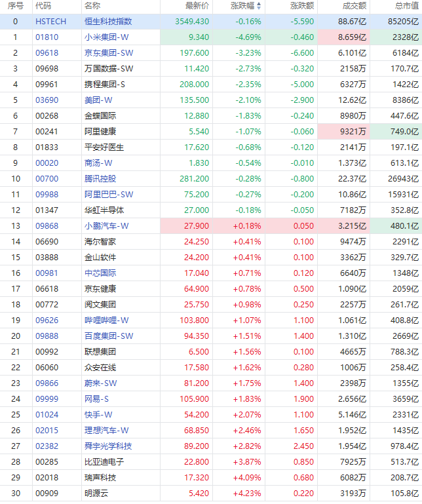Screen dimensions: 422x504
Task: Sort by the 总市值 column header
Action: (406, 6)
